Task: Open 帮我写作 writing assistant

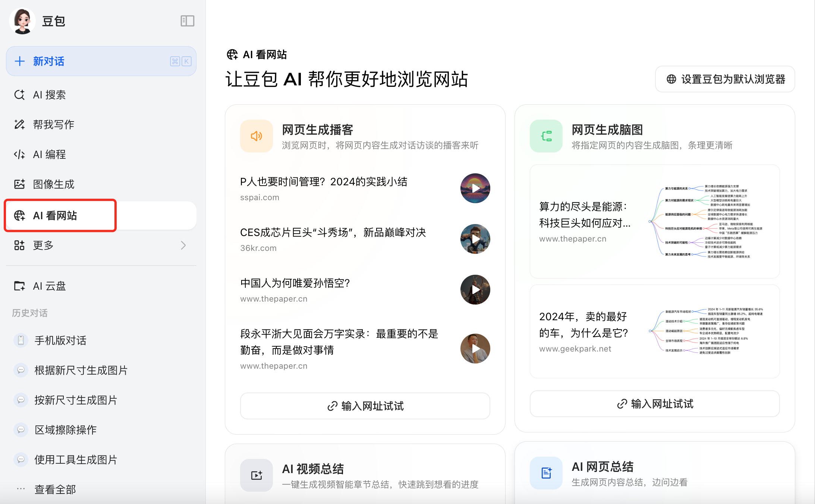Action: click(x=101, y=125)
